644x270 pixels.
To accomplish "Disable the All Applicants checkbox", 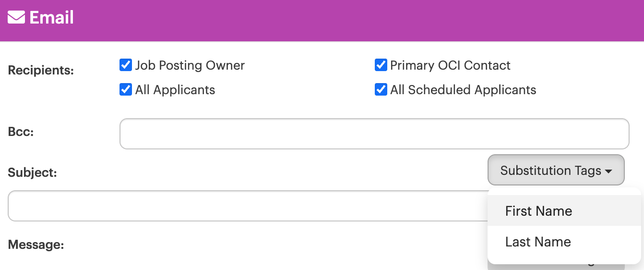I will 125,89.
